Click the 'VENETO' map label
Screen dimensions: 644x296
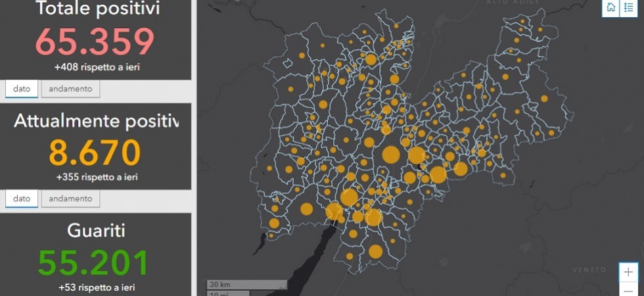(589, 270)
